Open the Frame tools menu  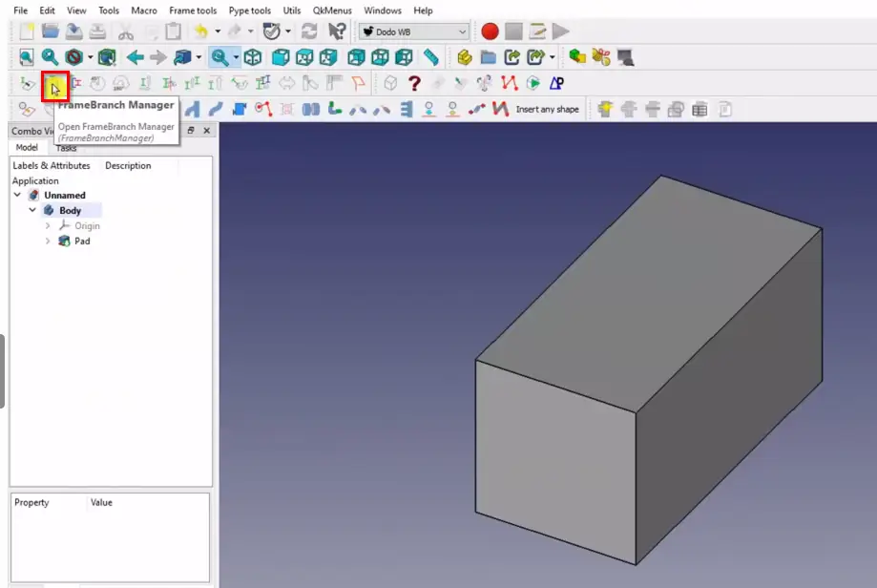[x=193, y=10]
